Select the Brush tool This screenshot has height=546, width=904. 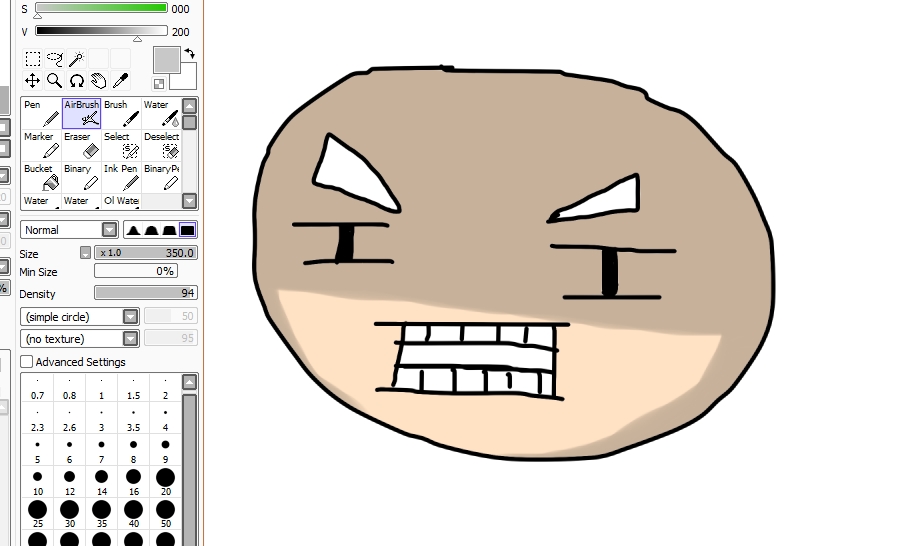[121, 113]
